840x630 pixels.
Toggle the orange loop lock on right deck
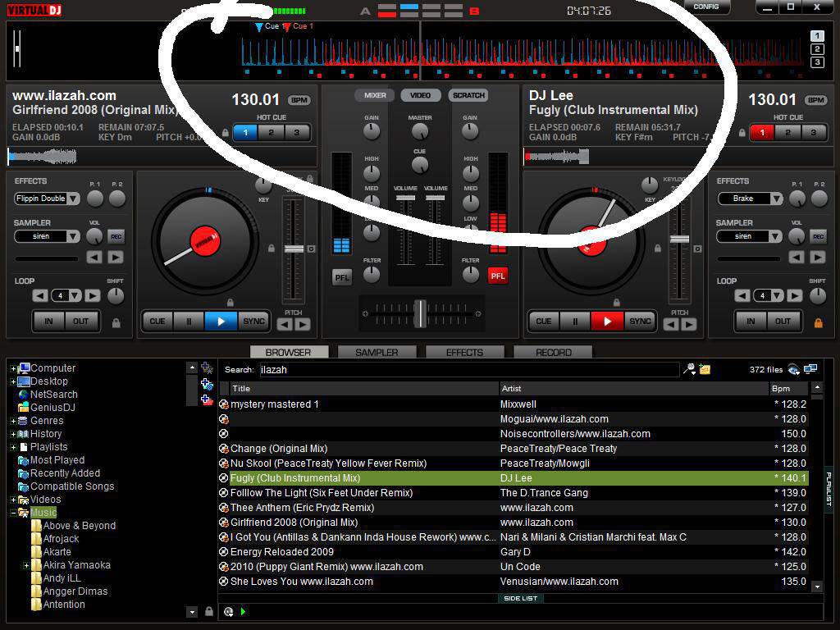click(818, 323)
